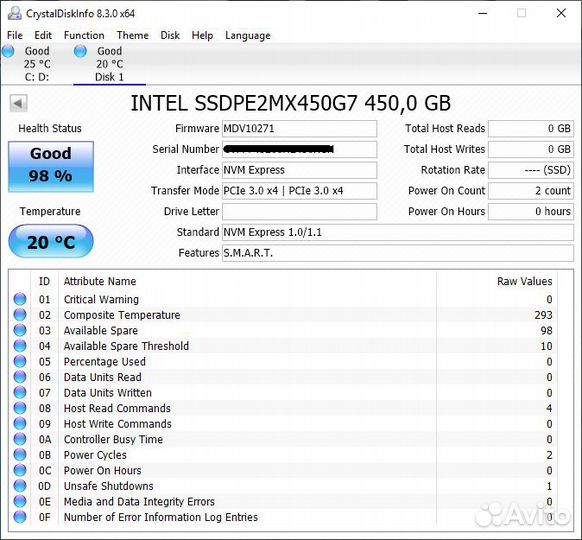582x540 pixels.
Task: Click the drive title INTEL SSDPE2MX450G7 450,0 GB
Action: (291, 103)
